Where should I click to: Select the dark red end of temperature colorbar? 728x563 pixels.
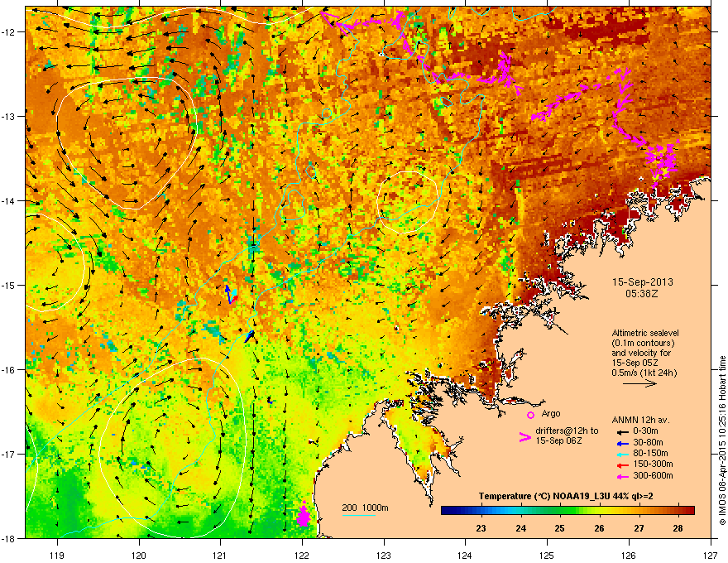[x=690, y=510]
